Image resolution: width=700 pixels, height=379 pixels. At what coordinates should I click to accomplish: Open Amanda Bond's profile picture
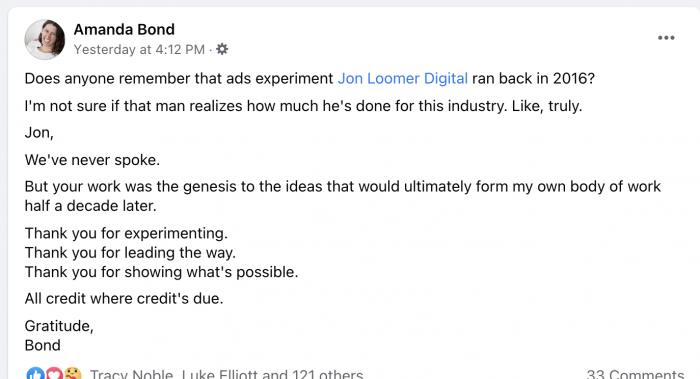(45, 39)
